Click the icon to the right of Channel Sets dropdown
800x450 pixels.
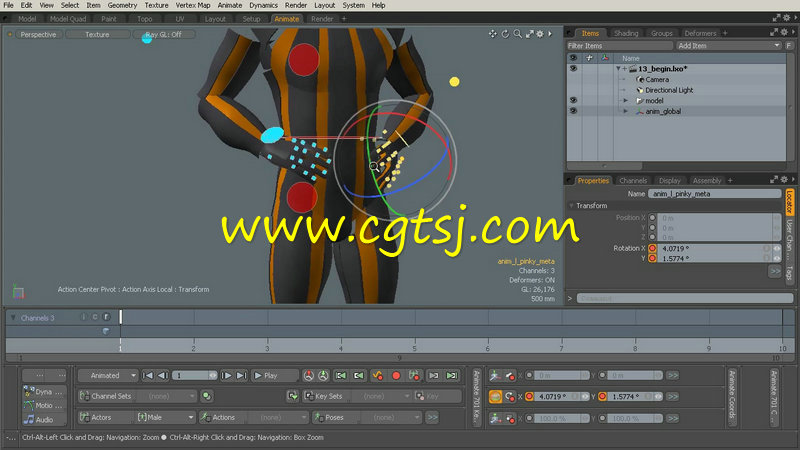click(x=207, y=396)
